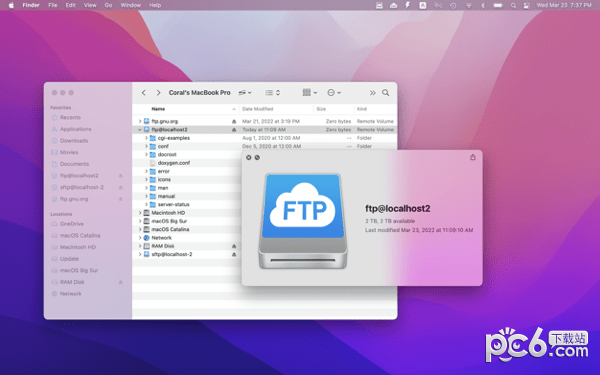Sort by the Date Modified column header
This screenshot has height=375, width=600.
(258, 109)
